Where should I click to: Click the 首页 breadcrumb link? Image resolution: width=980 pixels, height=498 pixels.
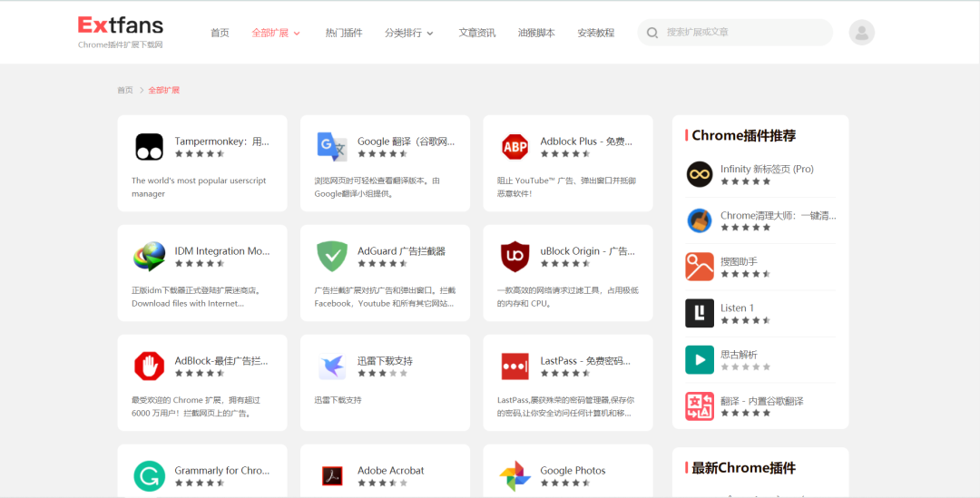(125, 90)
